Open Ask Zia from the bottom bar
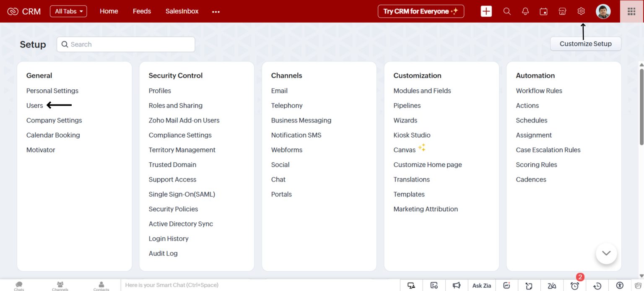 (481, 285)
